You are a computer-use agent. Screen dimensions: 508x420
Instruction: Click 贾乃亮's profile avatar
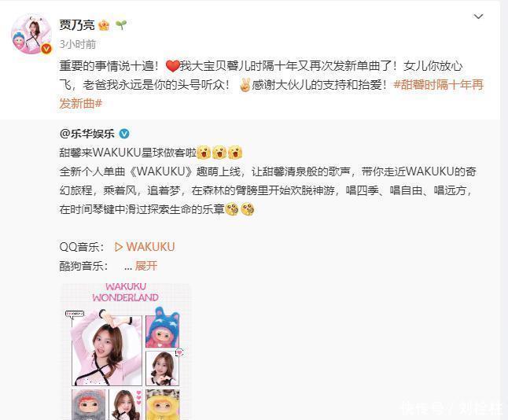[31, 34]
